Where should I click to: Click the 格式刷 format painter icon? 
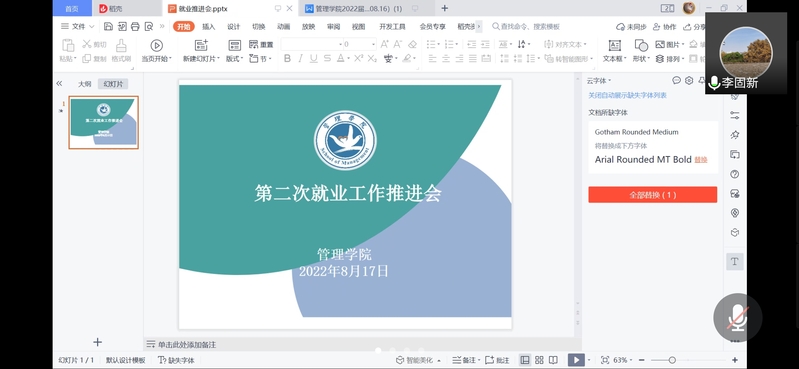click(121, 45)
